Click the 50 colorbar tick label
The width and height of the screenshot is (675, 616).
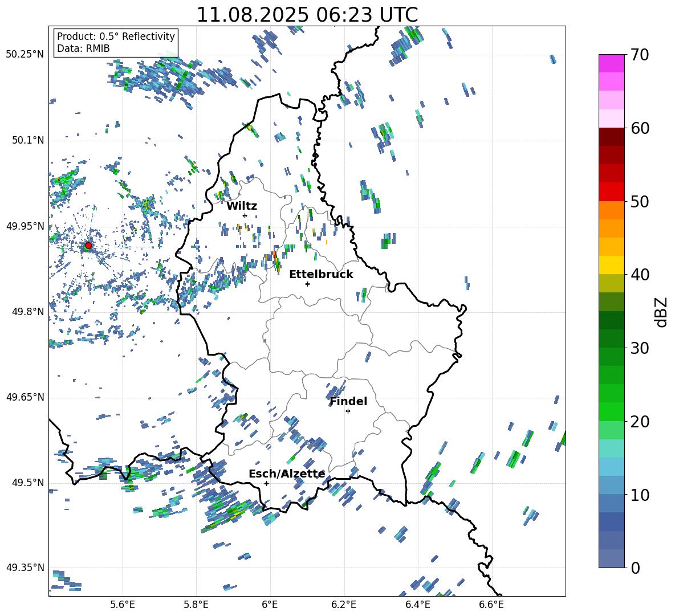tap(640, 202)
